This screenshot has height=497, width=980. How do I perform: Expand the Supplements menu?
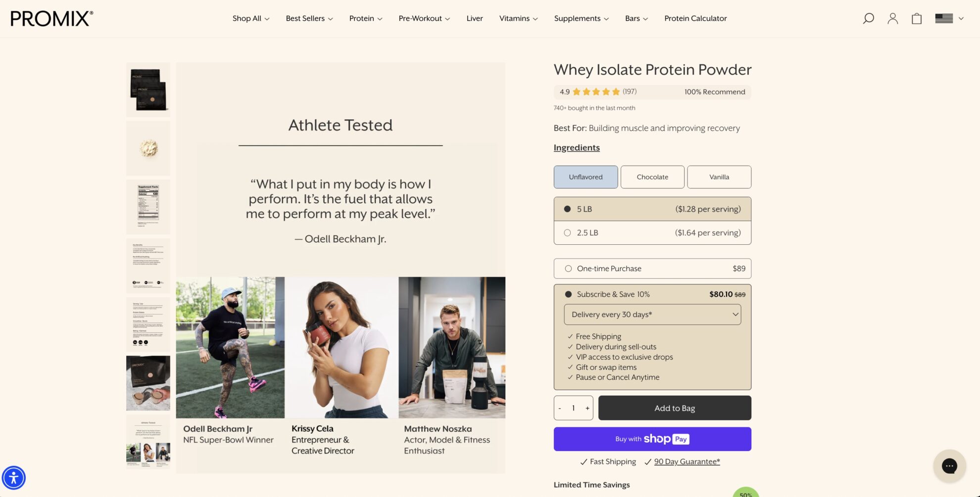[x=581, y=18]
